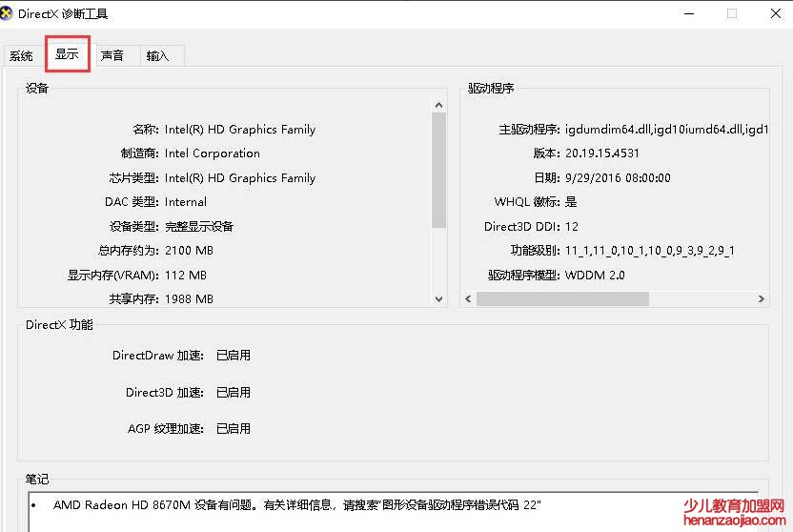This screenshot has width=793, height=532.
Task: Click the Direct3D 加速 status 已启用
Action: point(234,393)
